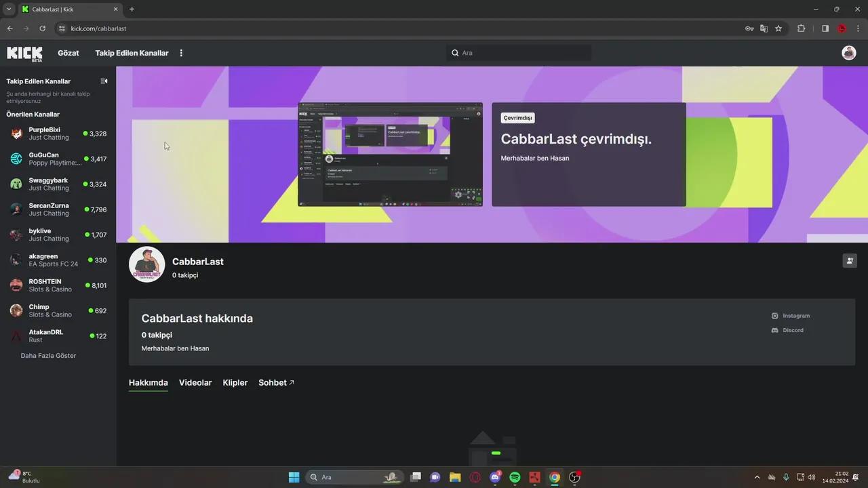Image resolution: width=868 pixels, height=488 pixels.
Task: Switch to the Hakkımda tab
Action: (149, 383)
